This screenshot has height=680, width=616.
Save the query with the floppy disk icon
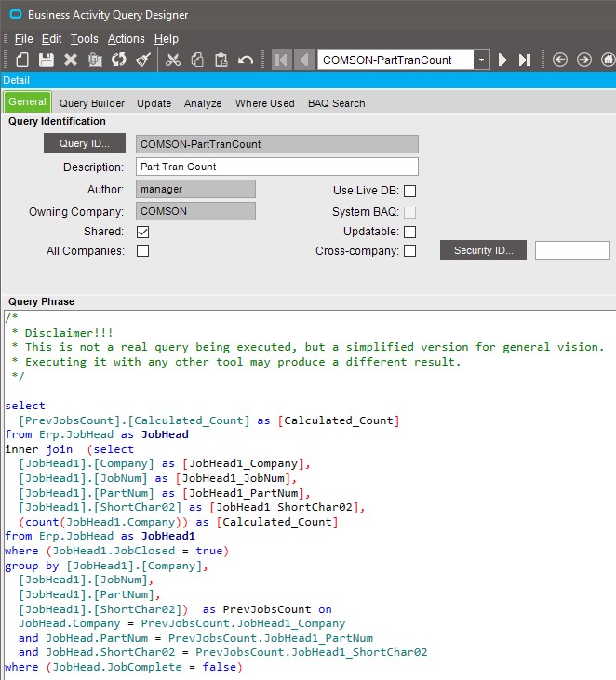[47, 60]
